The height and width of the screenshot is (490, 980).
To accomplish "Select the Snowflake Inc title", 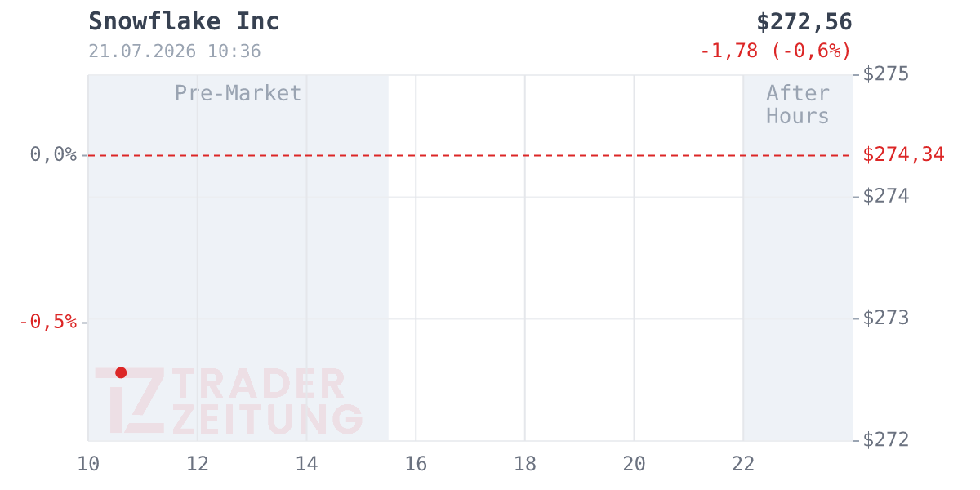I will (184, 22).
